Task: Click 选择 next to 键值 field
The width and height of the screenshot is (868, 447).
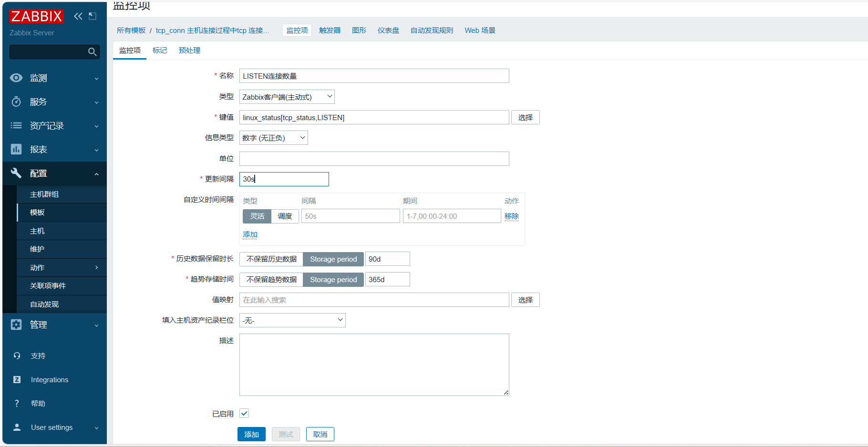Action: [526, 117]
